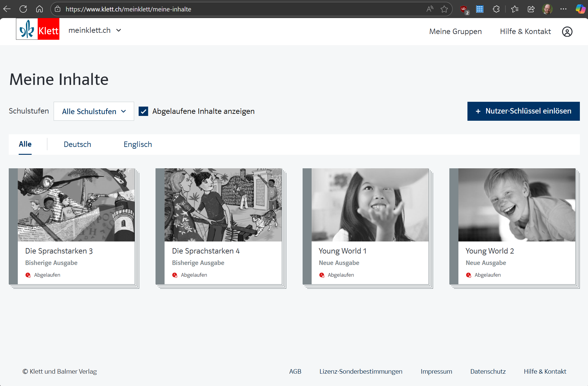Open browser Settings and more menu

(x=563, y=9)
